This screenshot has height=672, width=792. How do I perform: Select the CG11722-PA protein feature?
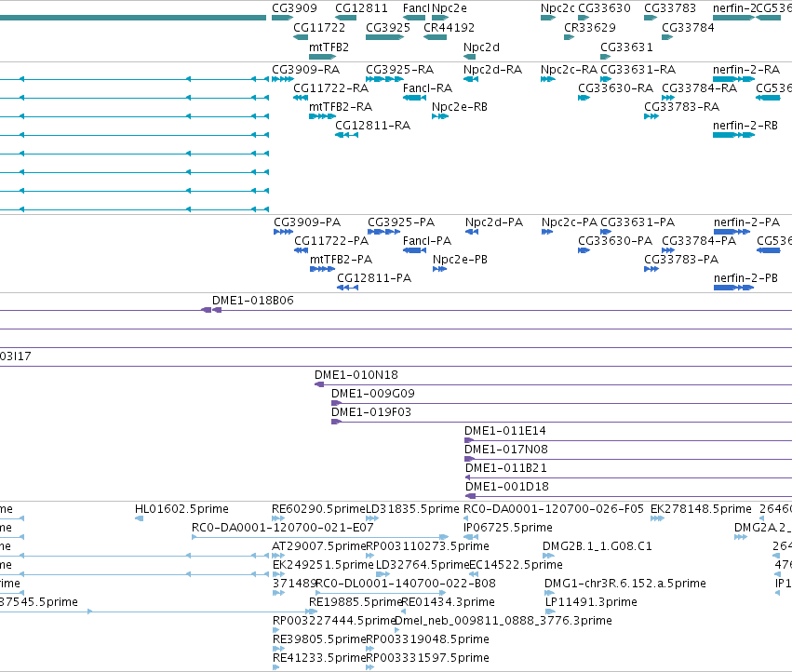coord(301,250)
